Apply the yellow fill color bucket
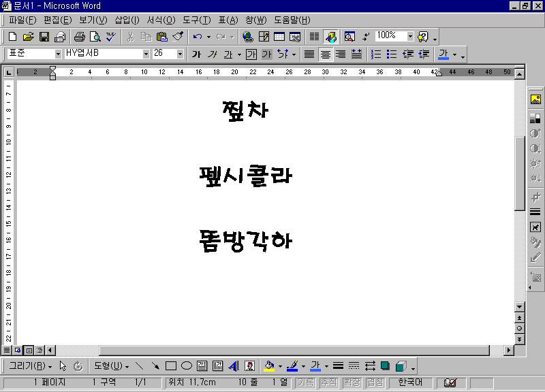Viewport: 545px width, 392px height. pyautogui.click(x=269, y=366)
